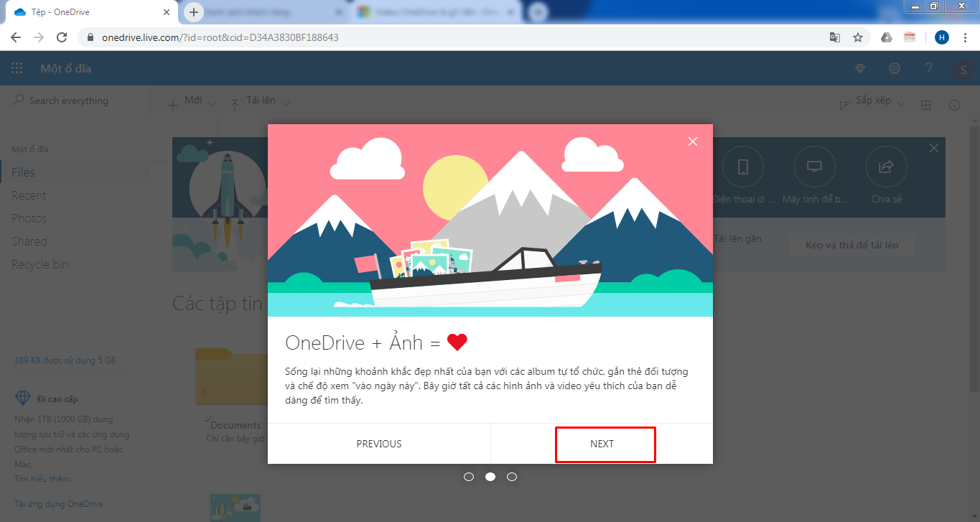Close the OneDrive photos intro dialog
Screen dimensions: 980x522
(x=693, y=141)
